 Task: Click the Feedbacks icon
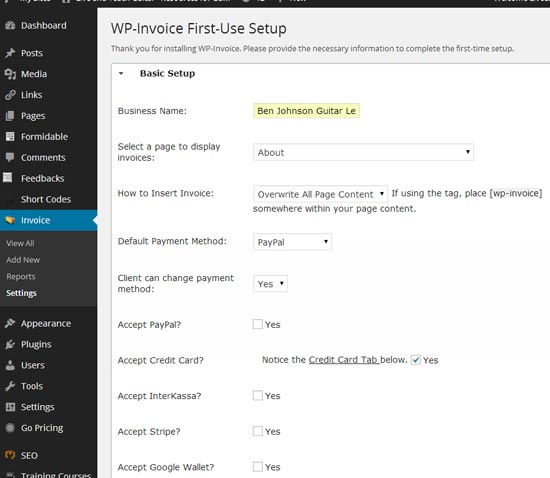[x=8, y=178]
